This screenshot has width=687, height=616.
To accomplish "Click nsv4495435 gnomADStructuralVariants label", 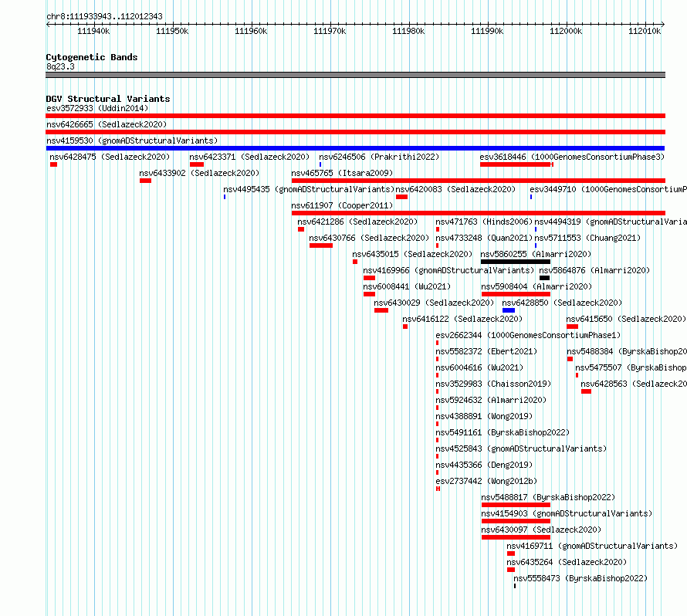I will point(309,189).
